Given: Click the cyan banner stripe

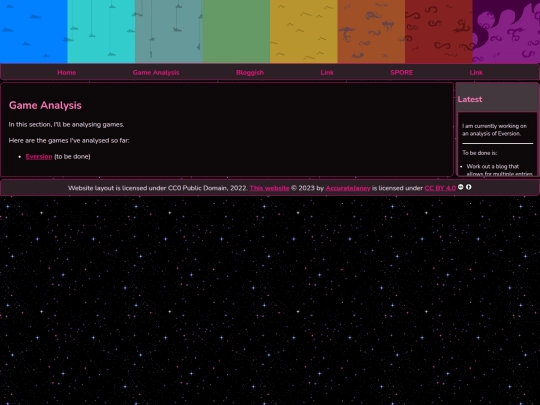Looking at the screenshot, I should 101,31.
